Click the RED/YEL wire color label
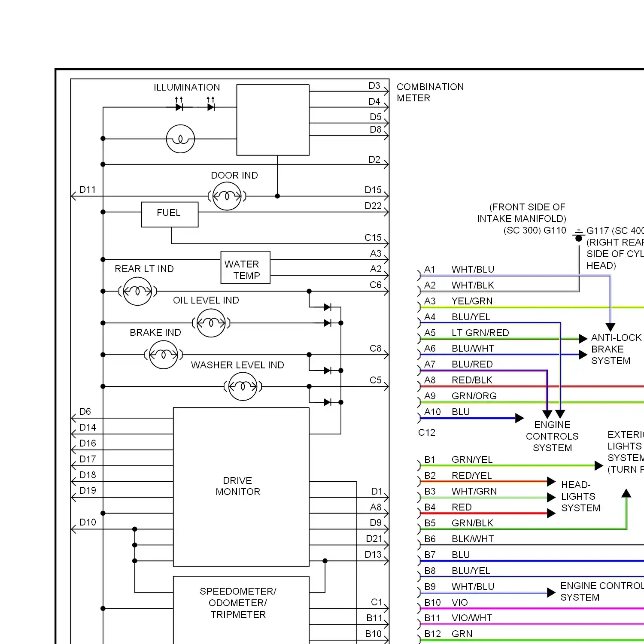The image size is (644, 644). 471,476
